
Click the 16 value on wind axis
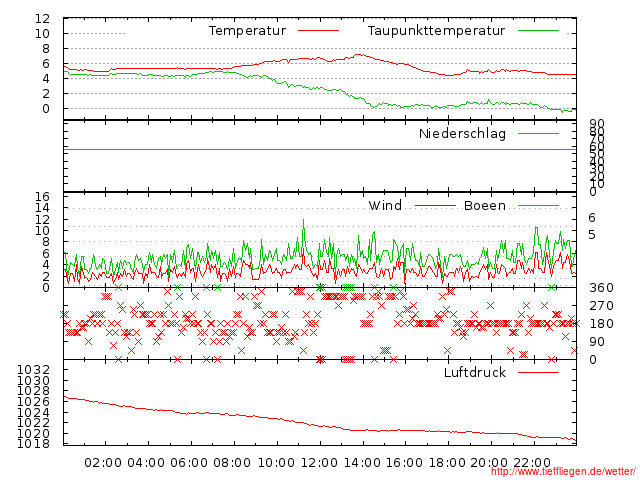click(42, 197)
